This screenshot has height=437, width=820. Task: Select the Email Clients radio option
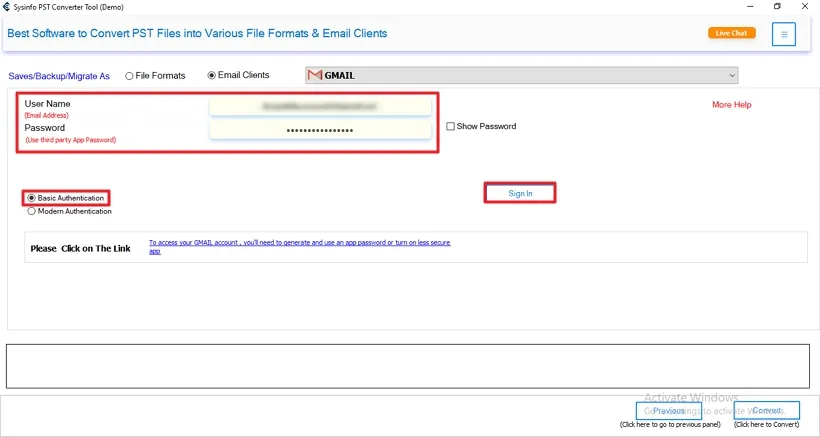[x=238, y=75]
